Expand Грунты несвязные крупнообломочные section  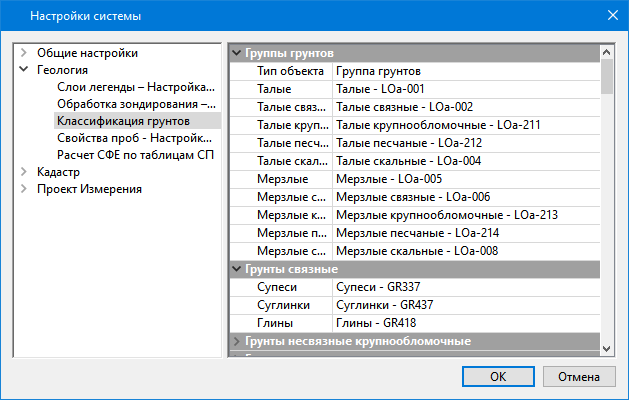pyautogui.click(x=237, y=341)
